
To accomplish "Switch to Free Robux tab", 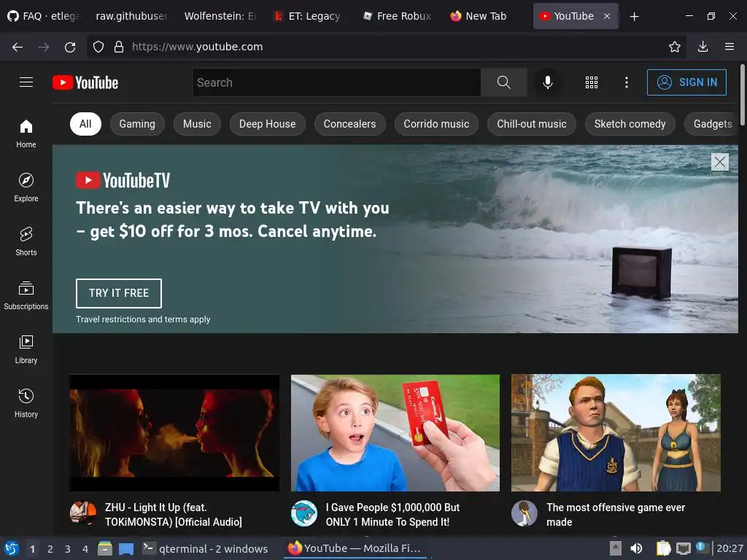I will (x=398, y=16).
